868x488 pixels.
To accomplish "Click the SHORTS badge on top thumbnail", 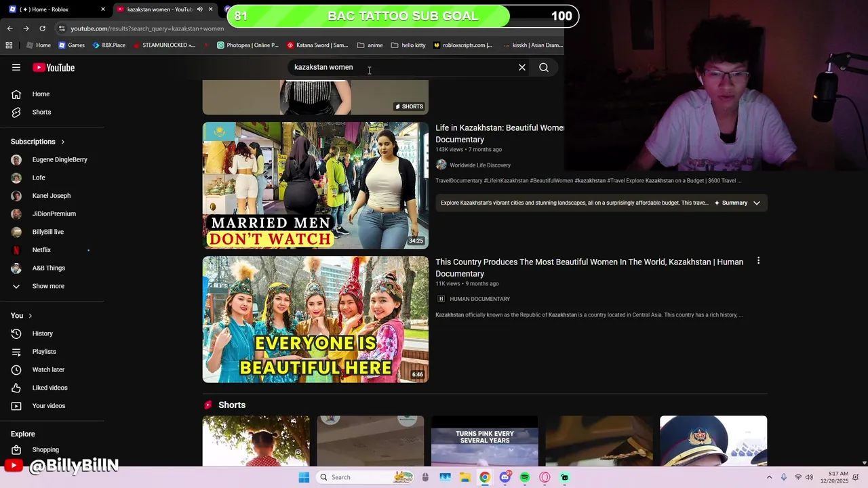I will pos(409,106).
